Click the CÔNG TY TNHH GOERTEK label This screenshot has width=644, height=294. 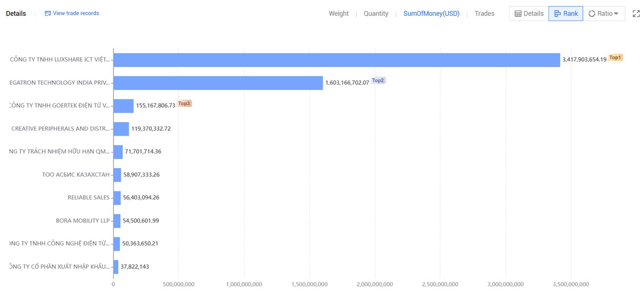pos(60,106)
